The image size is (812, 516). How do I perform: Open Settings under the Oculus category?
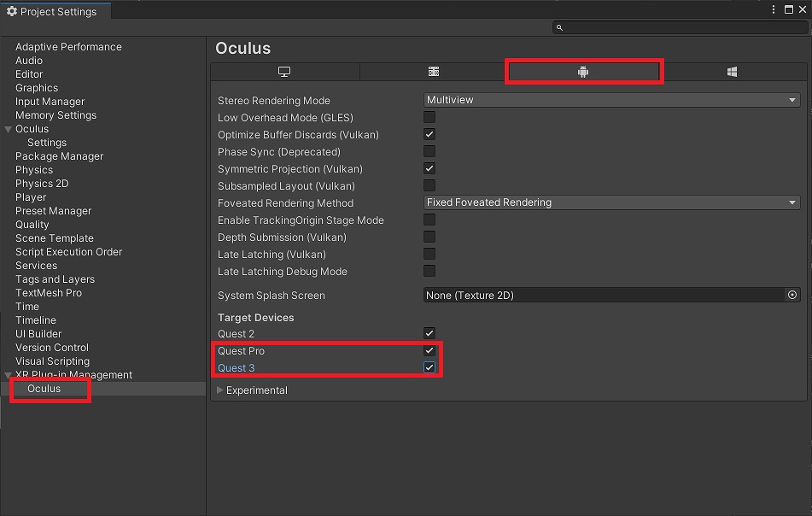point(47,143)
